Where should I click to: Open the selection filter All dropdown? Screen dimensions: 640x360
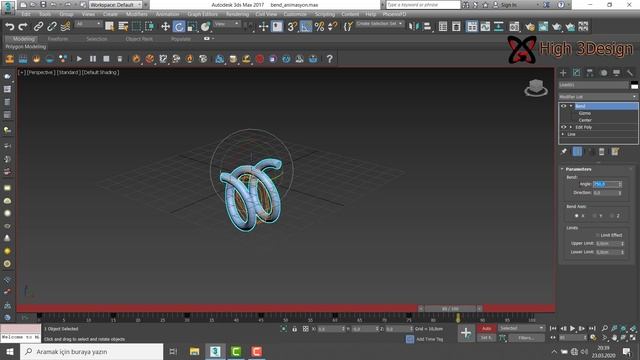[88, 24]
